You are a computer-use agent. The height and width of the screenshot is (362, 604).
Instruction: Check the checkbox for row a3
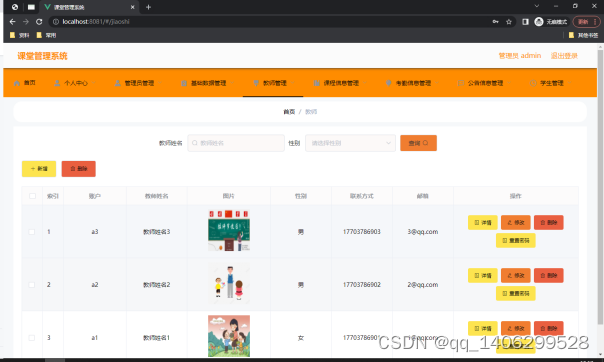pos(32,232)
